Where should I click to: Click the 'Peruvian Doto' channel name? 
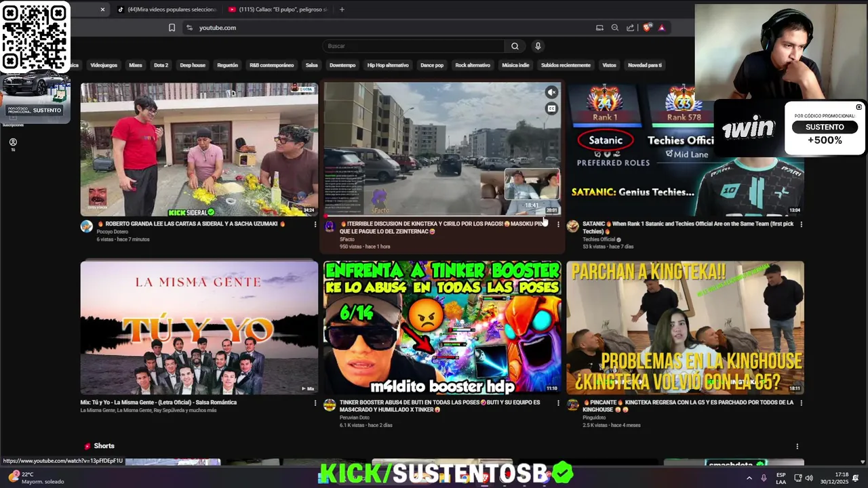click(355, 418)
